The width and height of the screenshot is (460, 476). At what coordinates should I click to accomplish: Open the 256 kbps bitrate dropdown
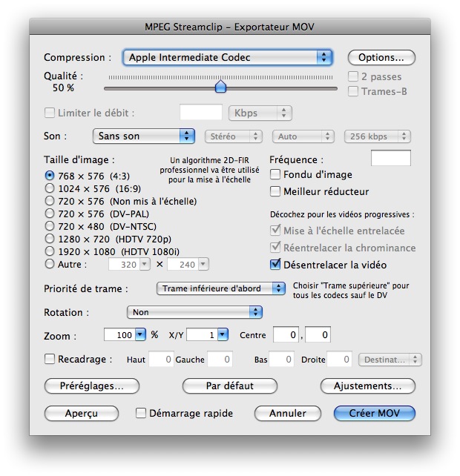(378, 136)
